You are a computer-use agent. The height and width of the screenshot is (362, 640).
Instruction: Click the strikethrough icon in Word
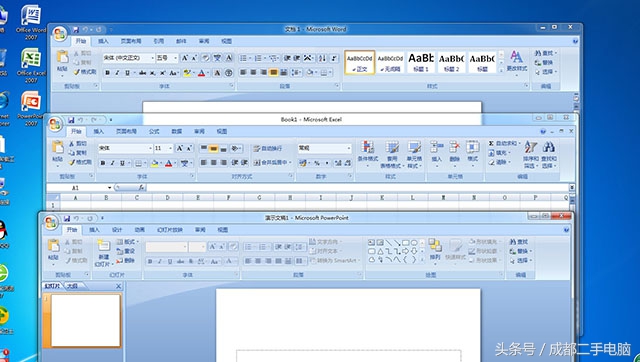(142, 73)
